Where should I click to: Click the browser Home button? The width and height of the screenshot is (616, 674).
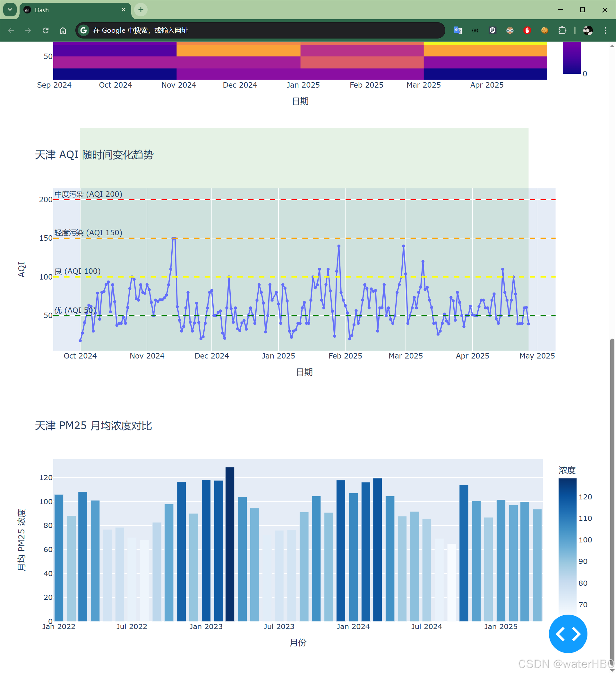tap(63, 30)
